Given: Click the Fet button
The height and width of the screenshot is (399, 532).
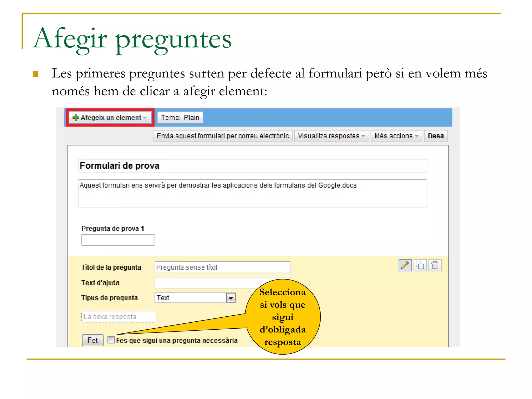Looking at the screenshot, I should (x=93, y=340).
